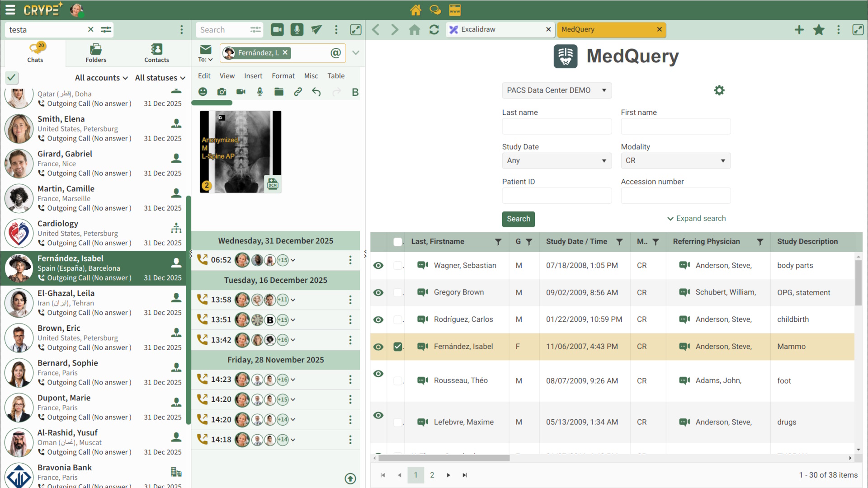Open the All accounts filter dropdown
The image size is (868, 488).
tap(101, 78)
